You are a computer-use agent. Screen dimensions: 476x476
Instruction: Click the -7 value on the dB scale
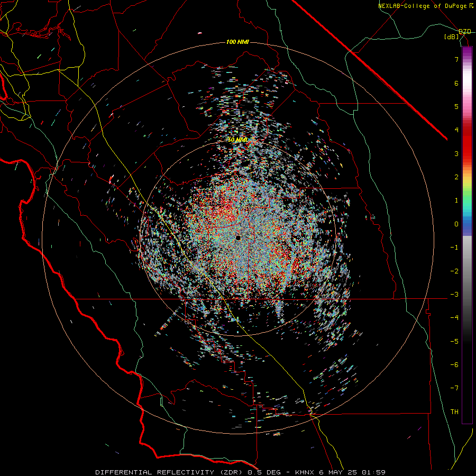[454, 388]
